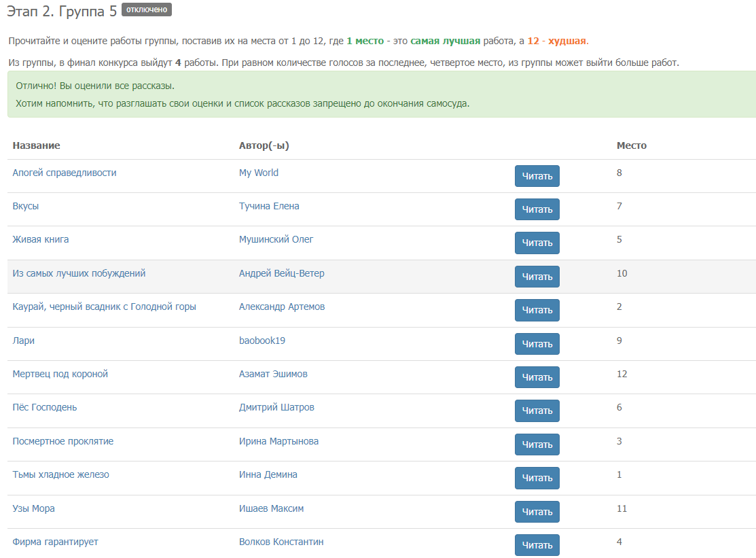Click Читать button for Апогей справедливости
This screenshot has height=558, width=756.
[x=537, y=176]
